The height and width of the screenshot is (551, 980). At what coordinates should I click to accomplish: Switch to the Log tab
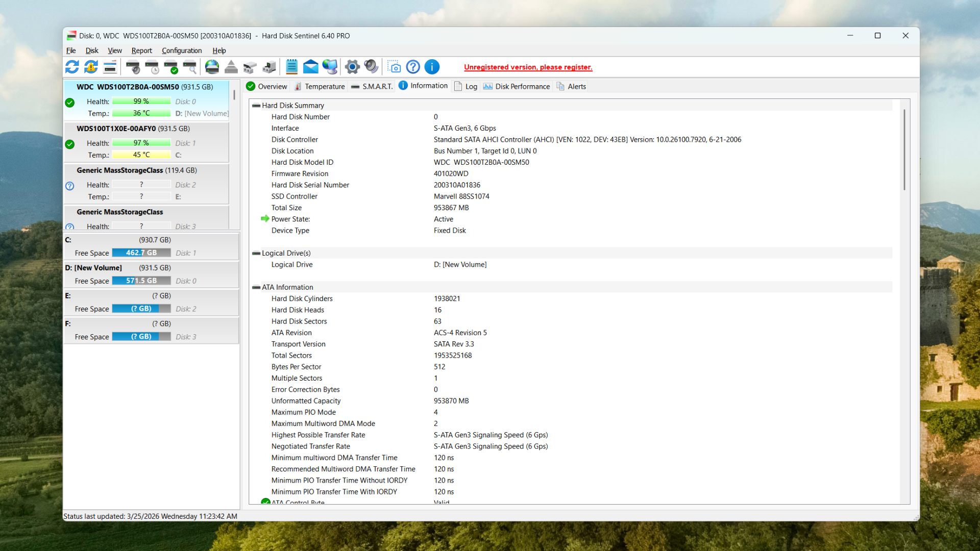point(465,86)
